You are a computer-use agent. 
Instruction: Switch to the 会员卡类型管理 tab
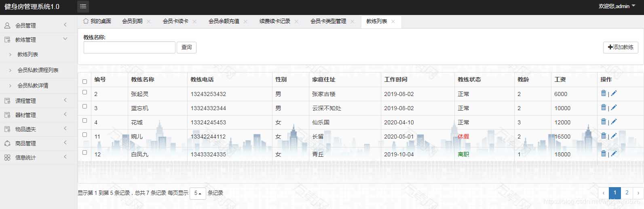tap(328, 21)
